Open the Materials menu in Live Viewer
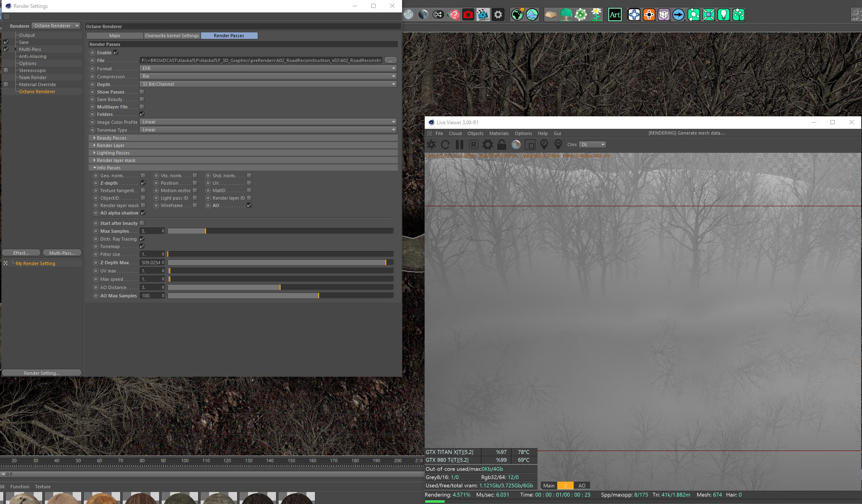This screenshot has width=862, height=504. (x=499, y=133)
